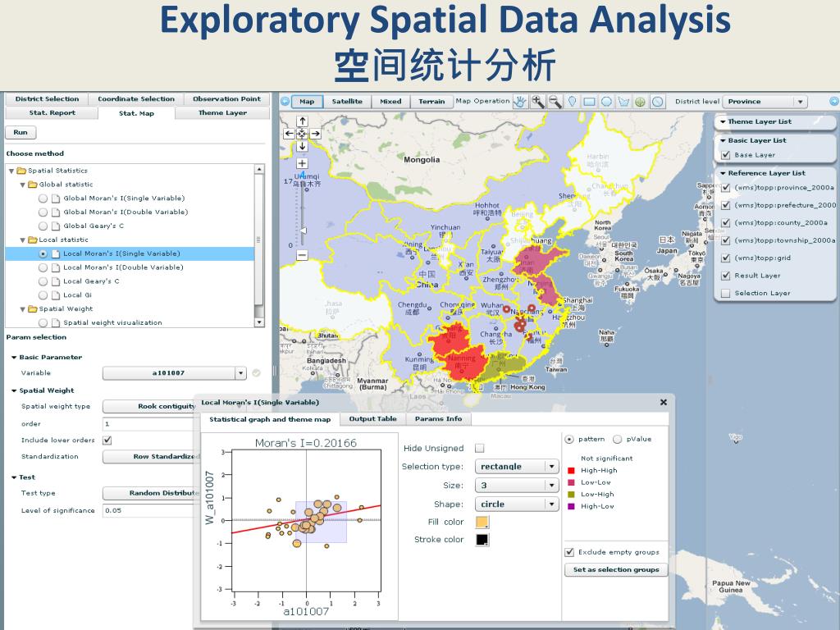Toggle the Base Layer checkbox
This screenshot has width=840, height=630.
point(726,155)
